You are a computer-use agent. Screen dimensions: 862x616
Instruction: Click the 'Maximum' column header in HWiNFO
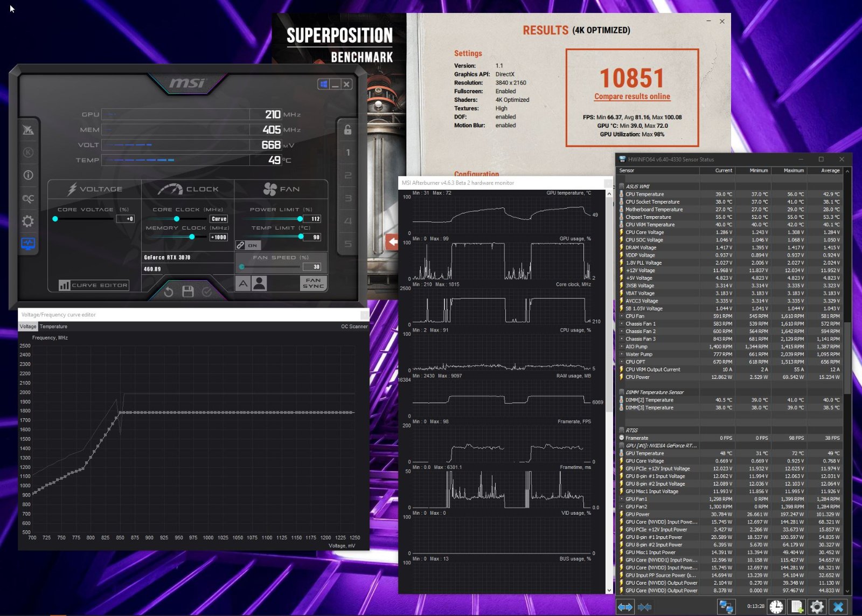click(789, 170)
